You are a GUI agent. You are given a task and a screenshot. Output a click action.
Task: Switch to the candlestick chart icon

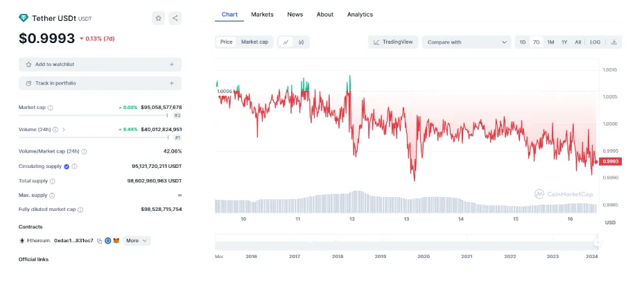[x=302, y=42]
